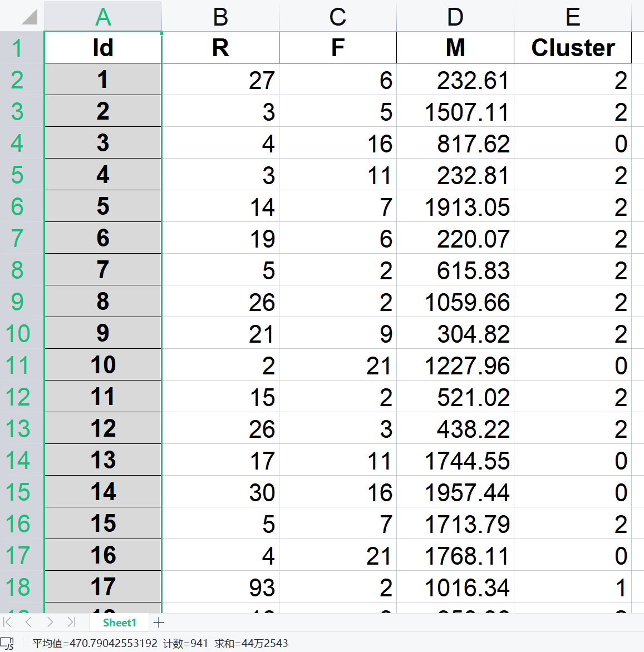Viewport: 644px width, 652px height.
Task: Click the next sheet arrow
Action: click(50, 622)
